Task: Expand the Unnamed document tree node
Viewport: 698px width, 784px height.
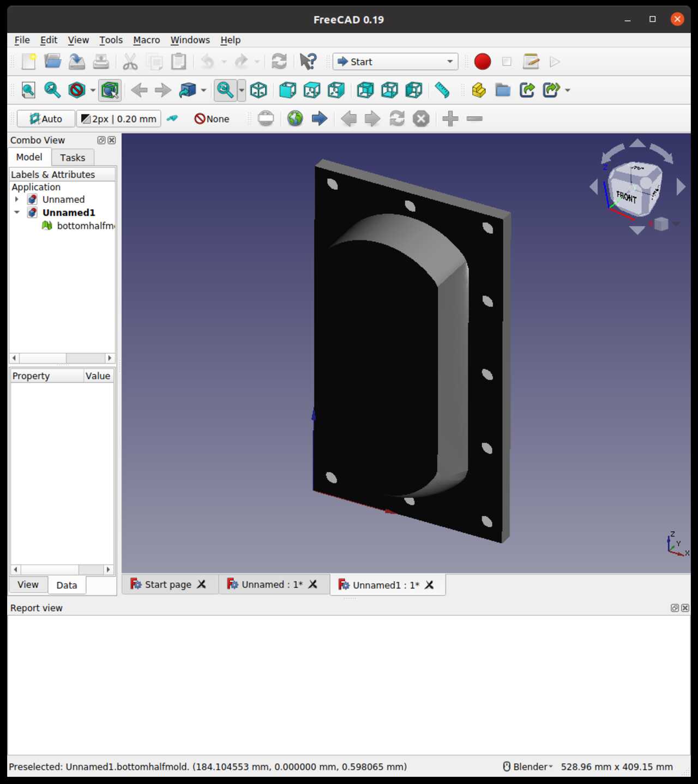Action: [17, 200]
